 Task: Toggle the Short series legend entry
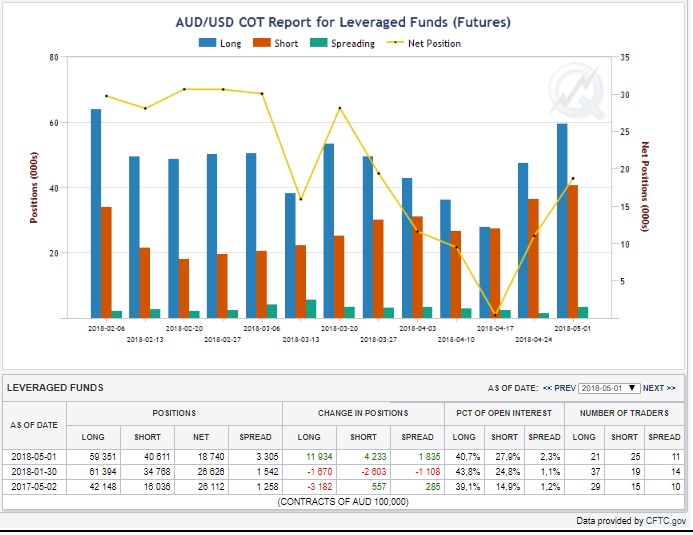(x=275, y=43)
